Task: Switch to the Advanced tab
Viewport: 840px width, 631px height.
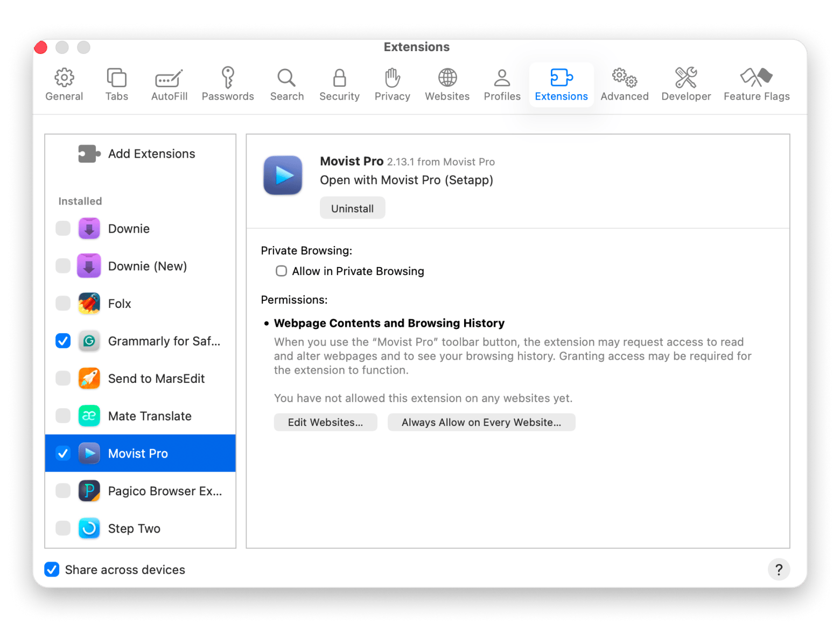Action: [624, 85]
